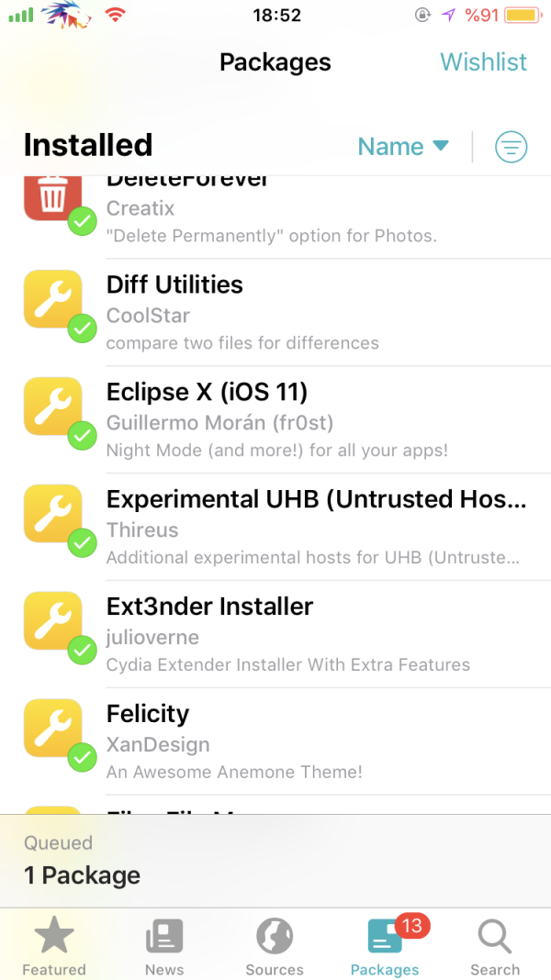Screen dimensions: 551x980
Task: Open the Sources globe tab
Action: point(275,947)
